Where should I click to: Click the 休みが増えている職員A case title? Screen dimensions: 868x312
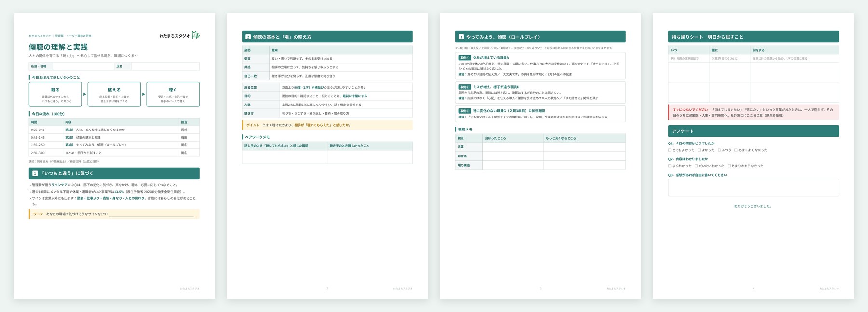click(491, 58)
